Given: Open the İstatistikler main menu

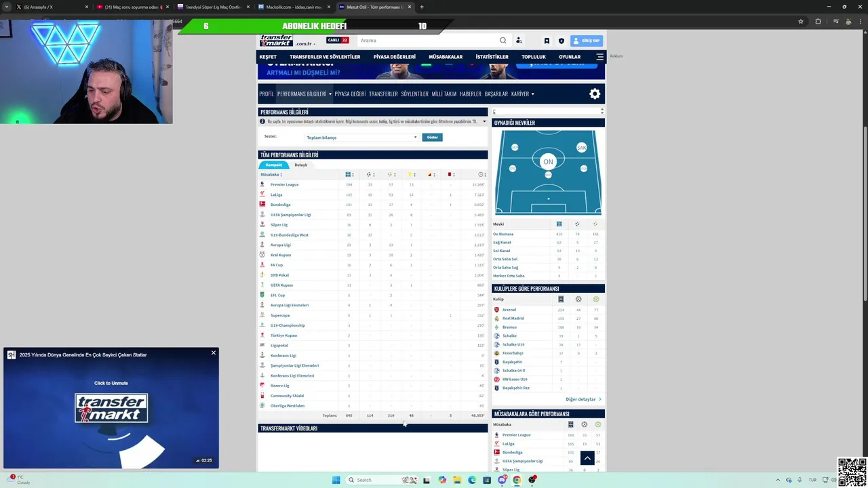Looking at the screenshot, I should 492,57.
